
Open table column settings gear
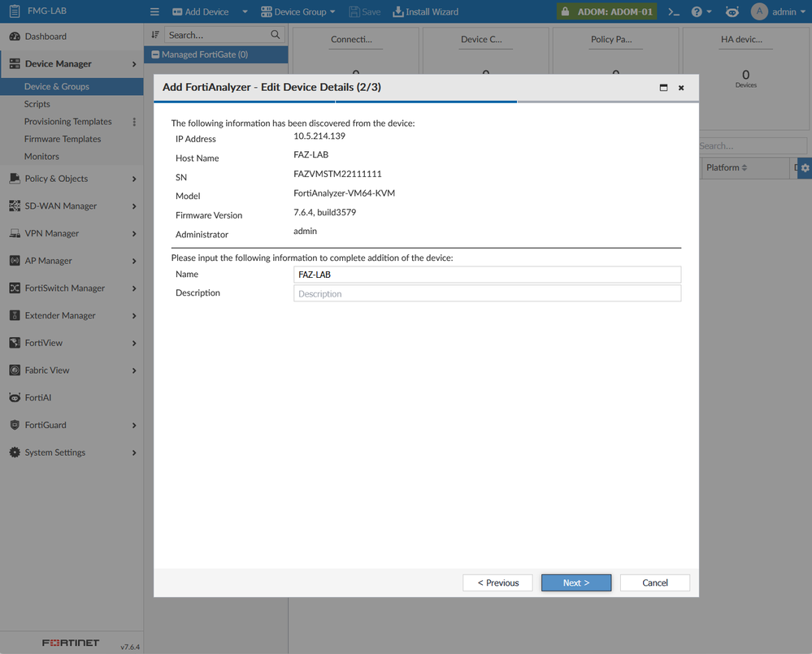[805, 167]
